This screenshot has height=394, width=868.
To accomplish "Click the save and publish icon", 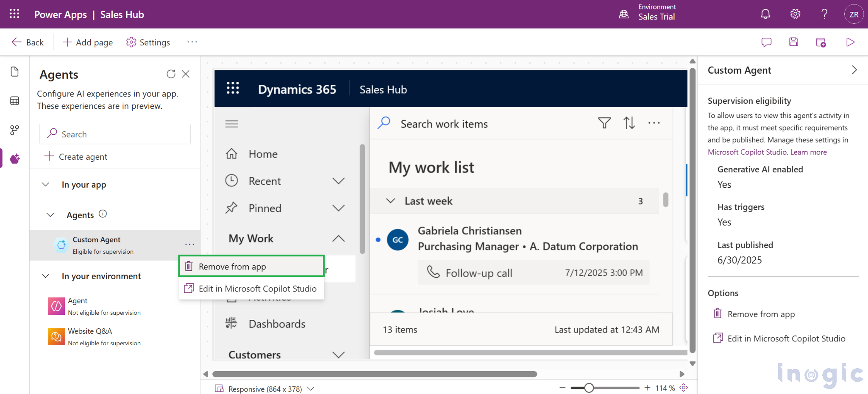I will pyautogui.click(x=821, y=42).
